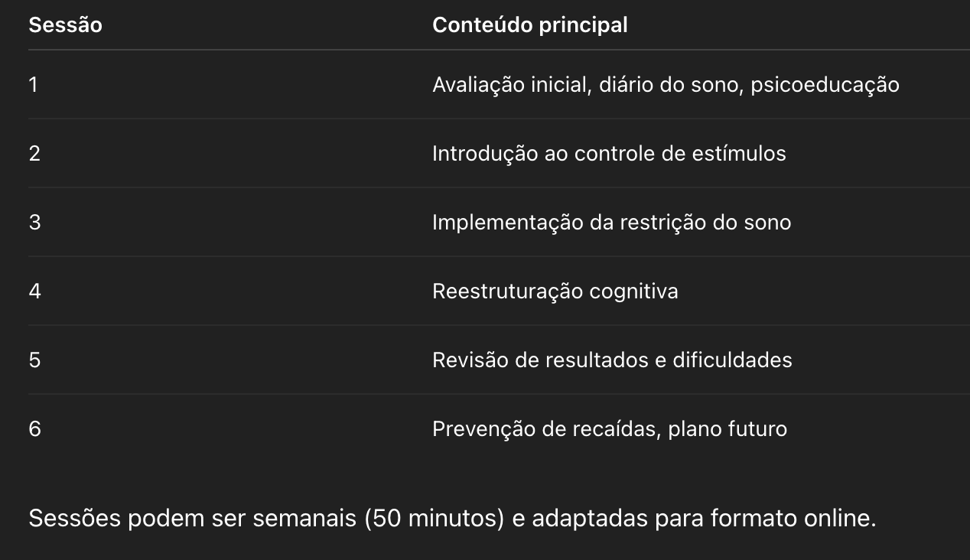Image resolution: width=970 pixels, height=560 pixels.
Task: Click Reestruturação cognitiva cell
Action: (555, 291)
